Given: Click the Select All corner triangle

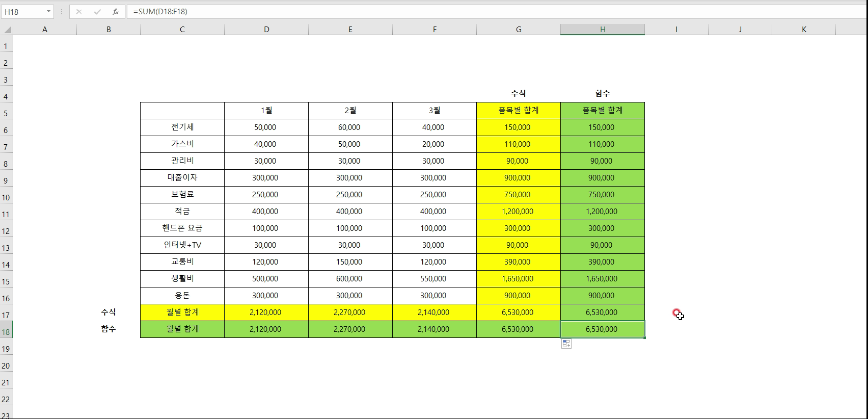Looking at the screenshot, I should coord(7,30).
